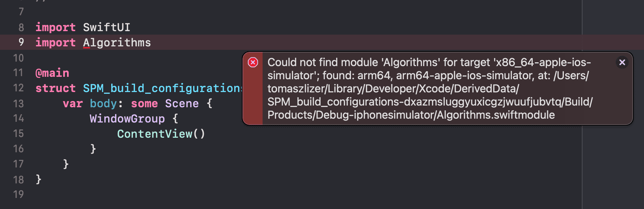Click the Scene type on line 13
644x209 pixels.
click(x=182, y=103)
